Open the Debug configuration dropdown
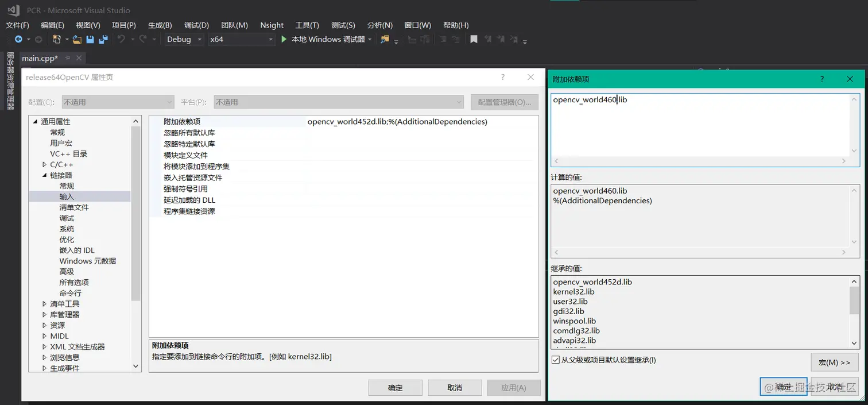 tap(185, 39)
